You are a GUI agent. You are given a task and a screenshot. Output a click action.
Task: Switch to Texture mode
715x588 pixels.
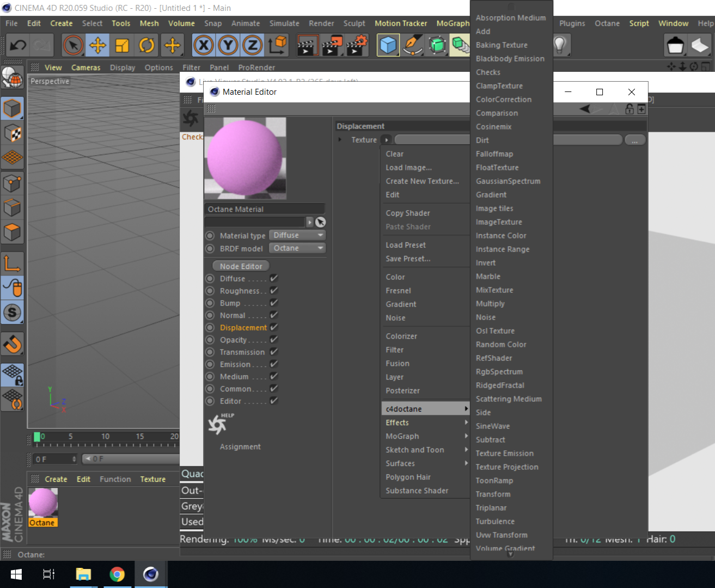(12, 133)
